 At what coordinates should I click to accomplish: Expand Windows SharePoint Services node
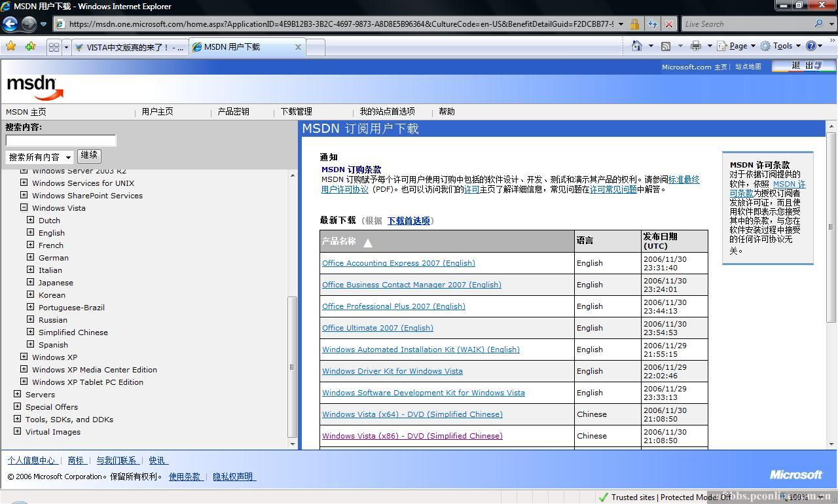[x=24, y=195]
